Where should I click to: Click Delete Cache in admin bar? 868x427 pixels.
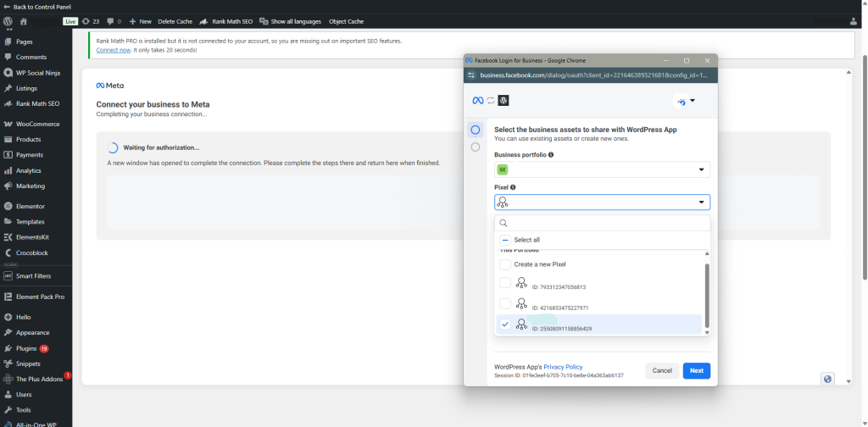pyautogui.click(x=175, y=21)
